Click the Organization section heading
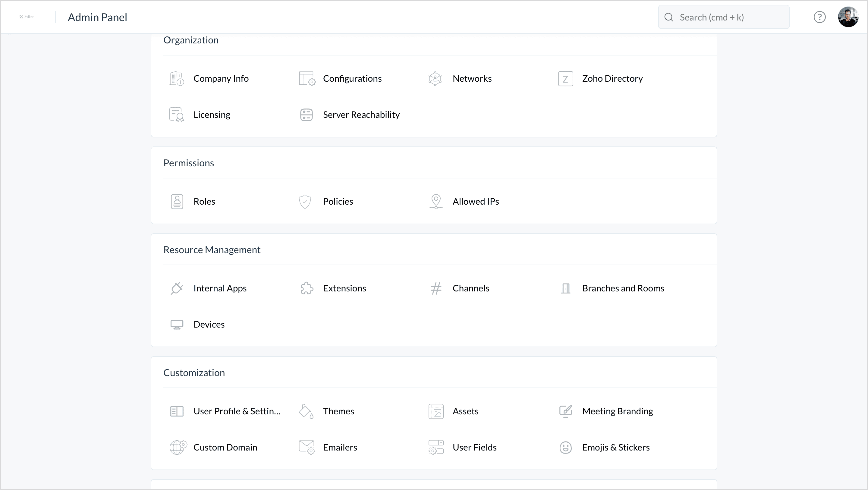 point(191,40)
